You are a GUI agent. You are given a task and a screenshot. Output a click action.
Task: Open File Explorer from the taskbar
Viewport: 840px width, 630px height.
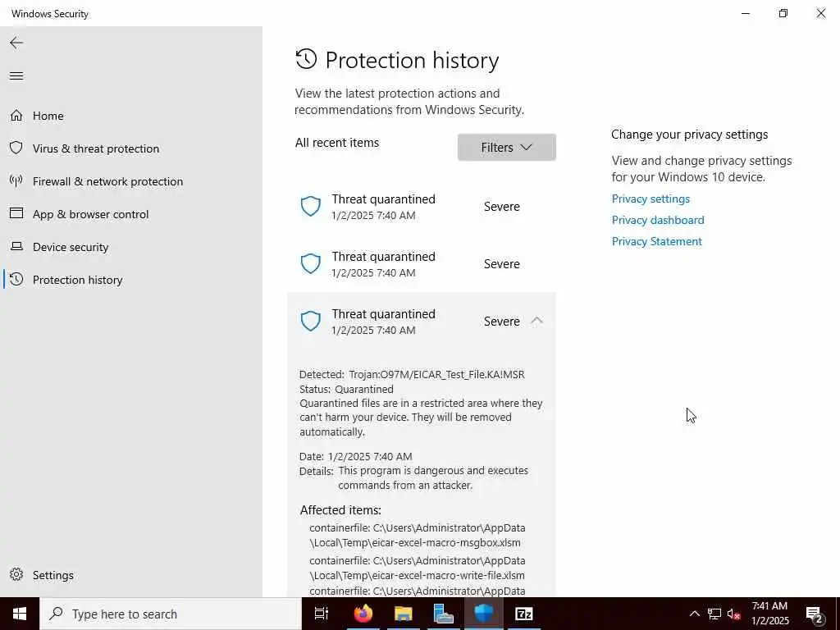click(403, 614)
